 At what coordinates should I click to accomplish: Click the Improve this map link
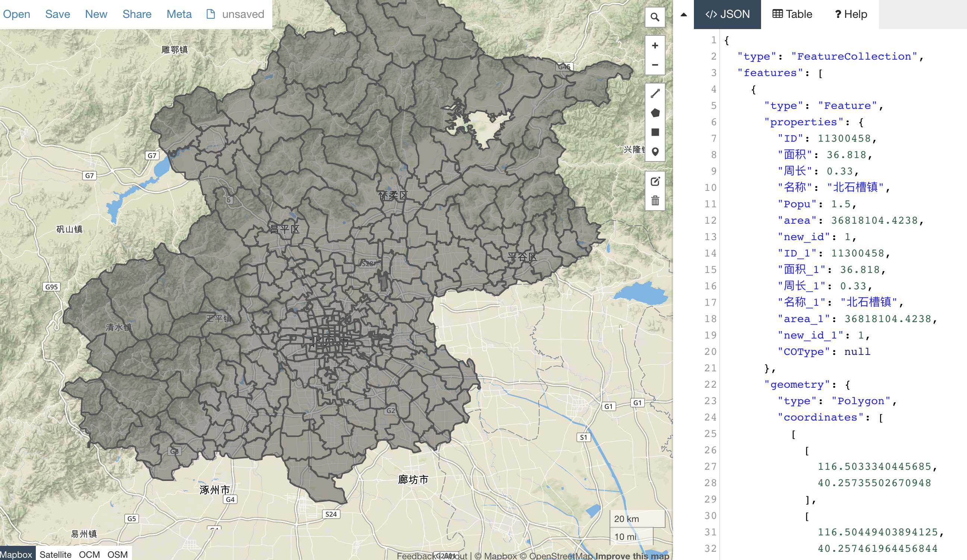(632, 556)
